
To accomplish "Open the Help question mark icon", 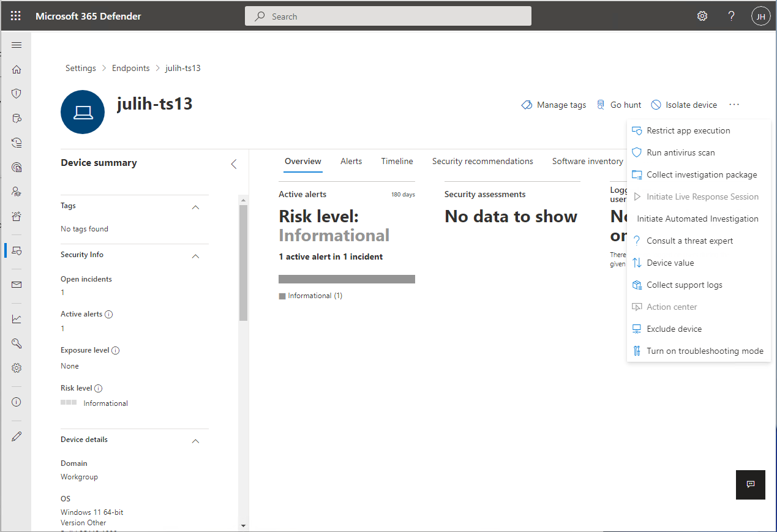I will pos(731,16).
